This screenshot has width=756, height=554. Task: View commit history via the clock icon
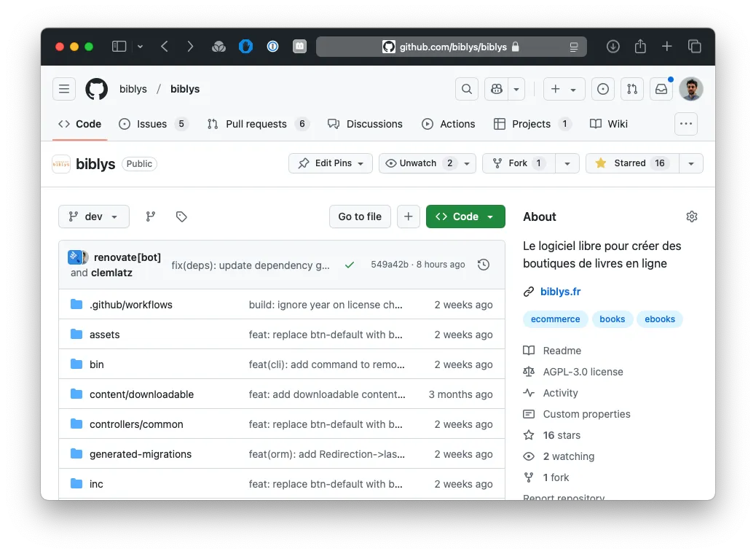(x=483, y=265)
